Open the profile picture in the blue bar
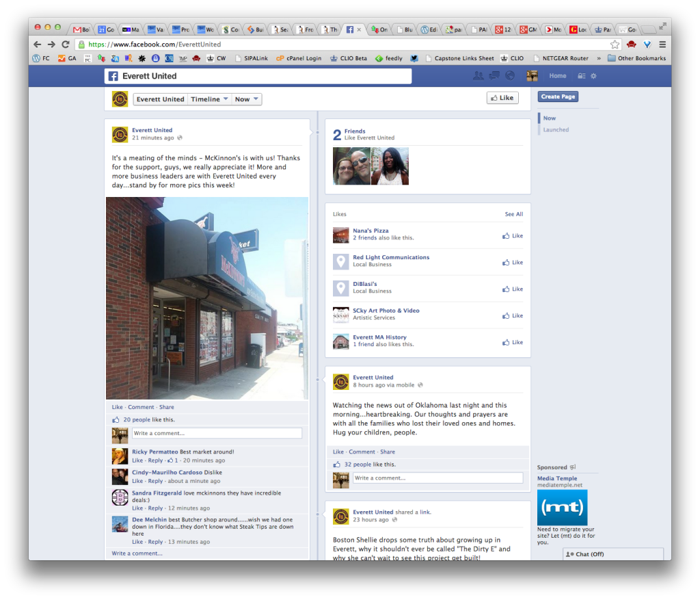 pyautogui.click(x=532, y=75)
